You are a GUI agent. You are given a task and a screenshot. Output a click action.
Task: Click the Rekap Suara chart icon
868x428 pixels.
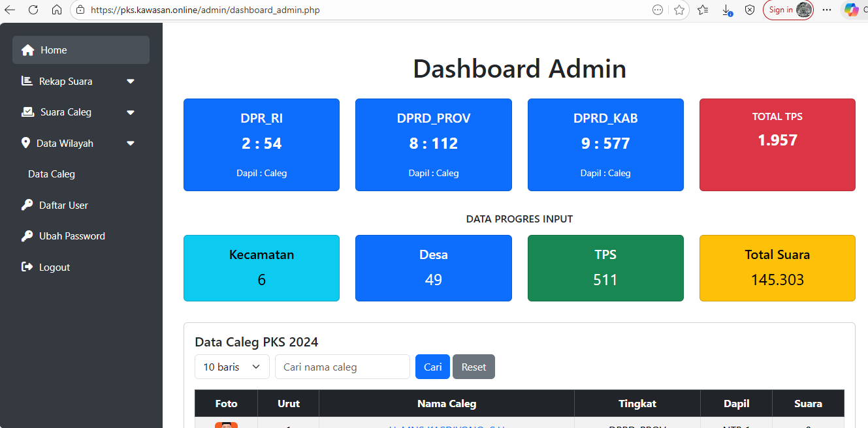(x=27, y=81)
